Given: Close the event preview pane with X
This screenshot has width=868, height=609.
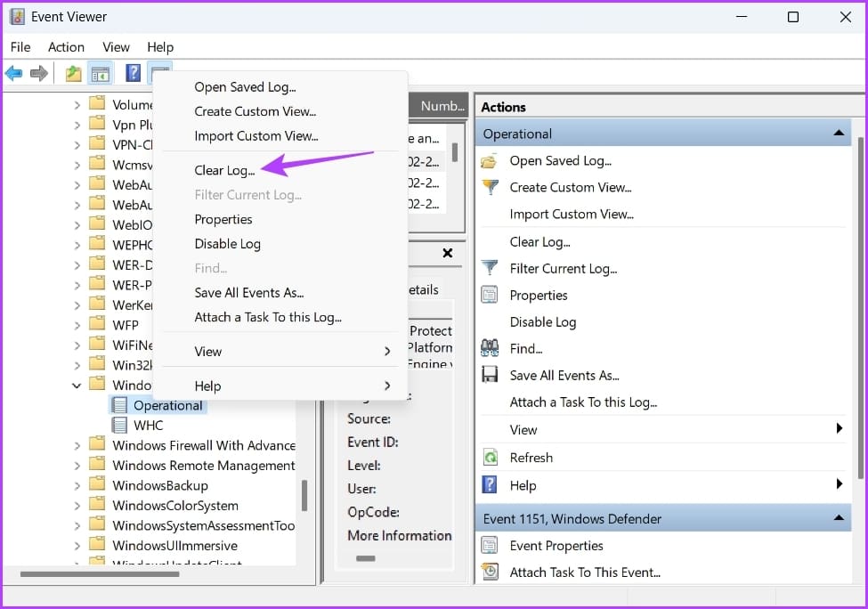Looking at the screenshot, I should pyautogui.click(x=448, y=253).
